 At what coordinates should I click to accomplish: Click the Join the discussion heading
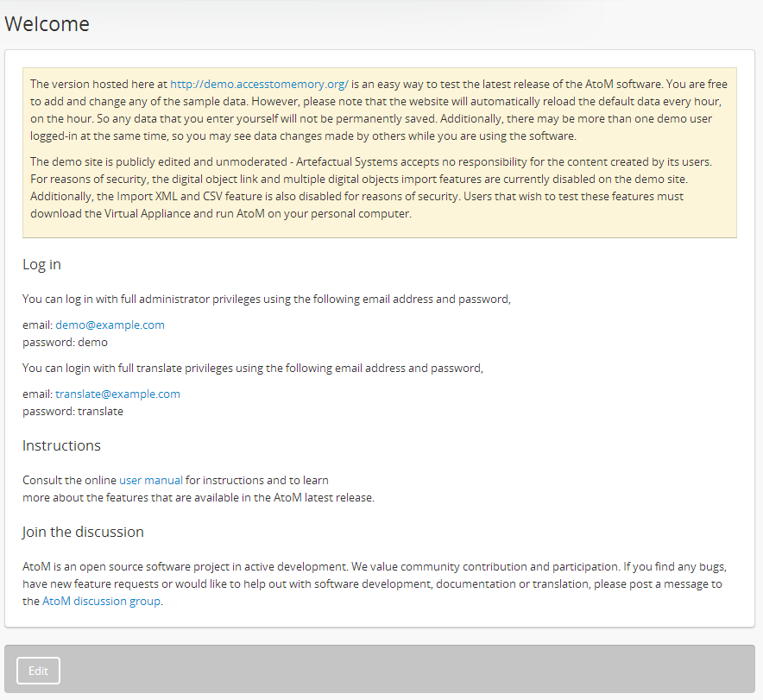coord(83,533)
